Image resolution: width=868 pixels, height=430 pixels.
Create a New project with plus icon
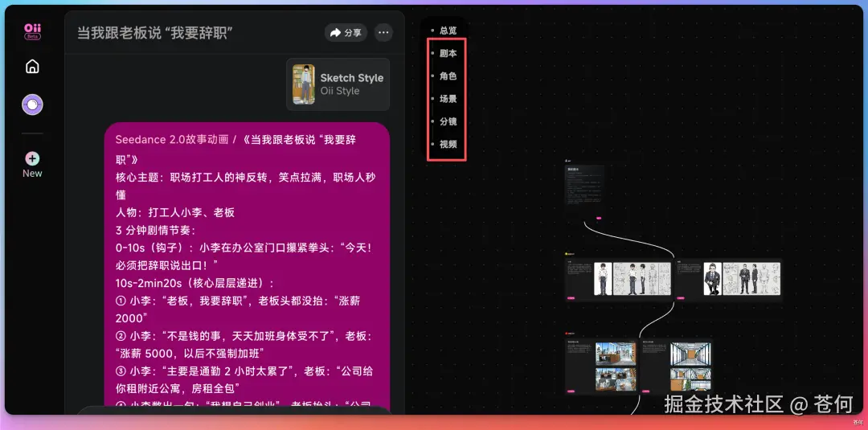pyautogui.click(x=32, y=165)
